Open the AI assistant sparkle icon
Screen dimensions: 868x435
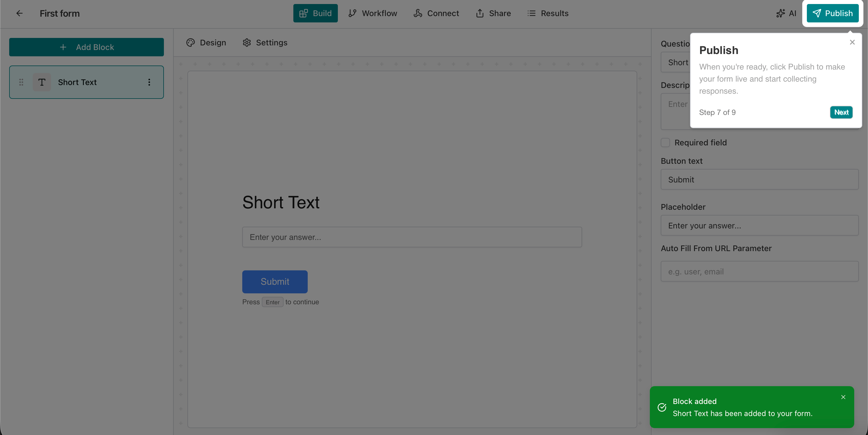(780, 14)
